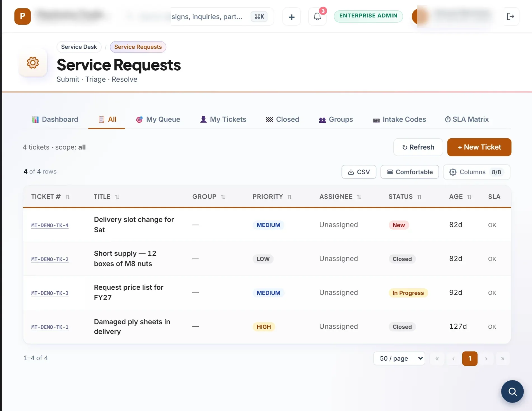Click Service Desk breadcrumb

[79, 47]
